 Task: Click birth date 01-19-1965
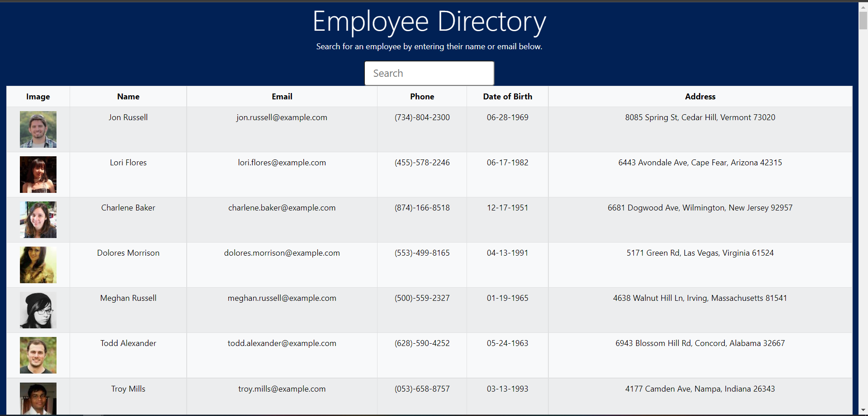coord(508,298)
